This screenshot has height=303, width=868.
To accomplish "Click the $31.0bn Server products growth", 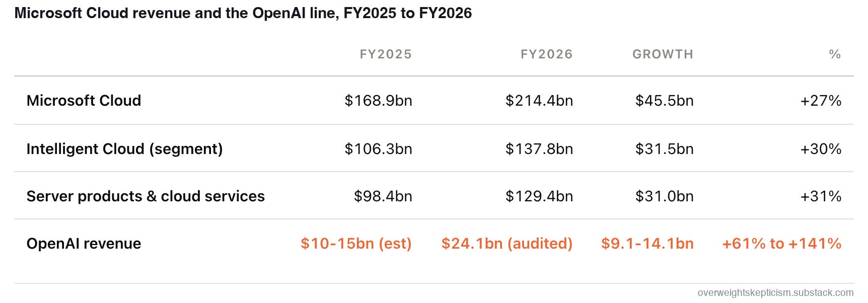I will click(665, 196).
